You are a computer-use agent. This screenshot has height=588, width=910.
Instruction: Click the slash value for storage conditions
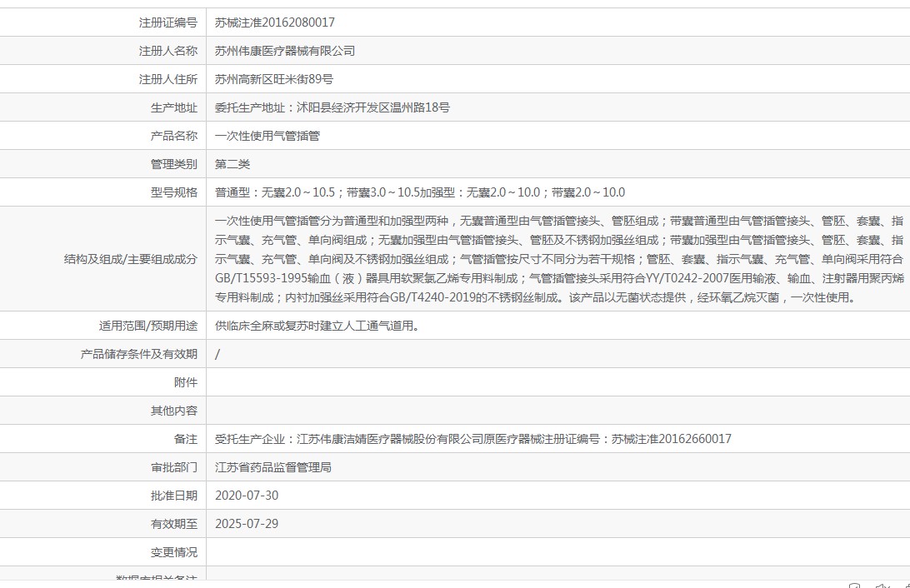(217, 354)
